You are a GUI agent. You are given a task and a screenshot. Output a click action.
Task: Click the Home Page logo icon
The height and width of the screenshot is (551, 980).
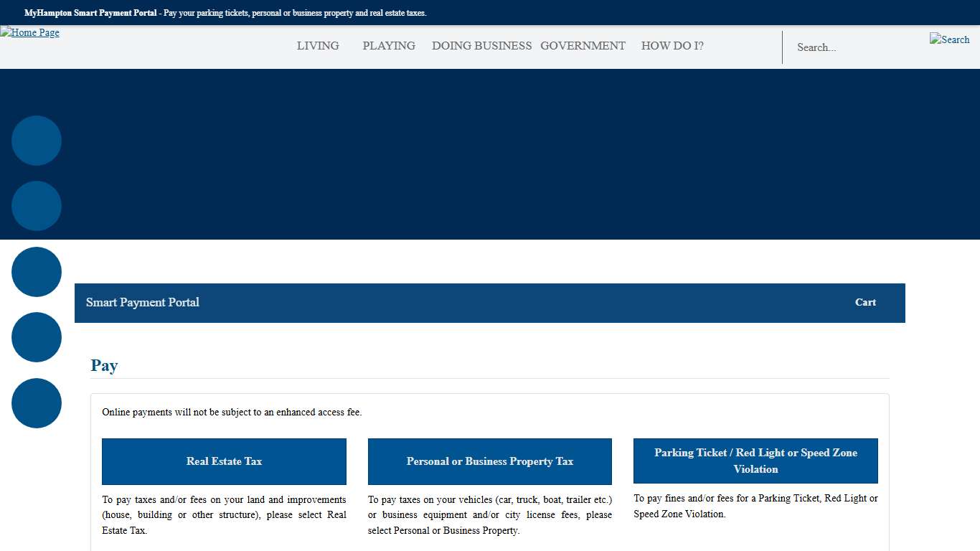29,32
